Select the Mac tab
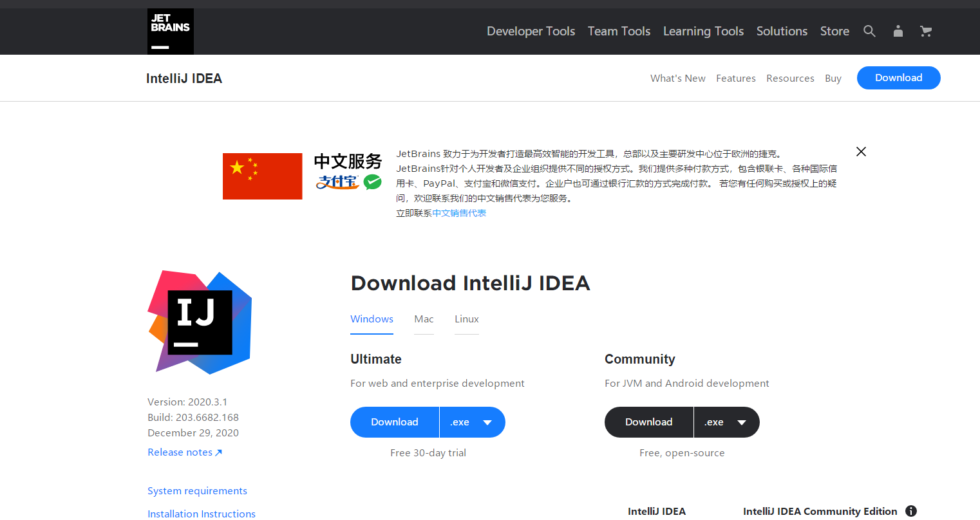This screenshot has height=520, width=980. pos(424,319)
